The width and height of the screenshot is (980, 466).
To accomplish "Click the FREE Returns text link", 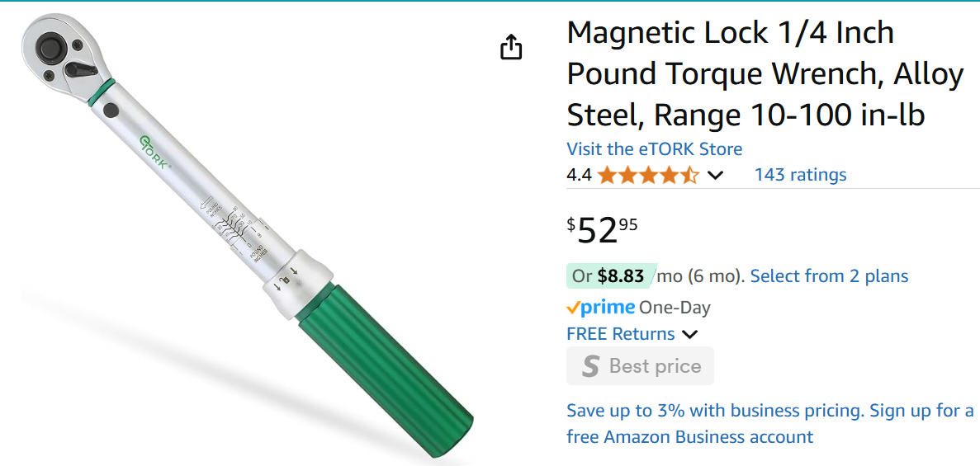I will pyautogui.click(x=620, y=334).
